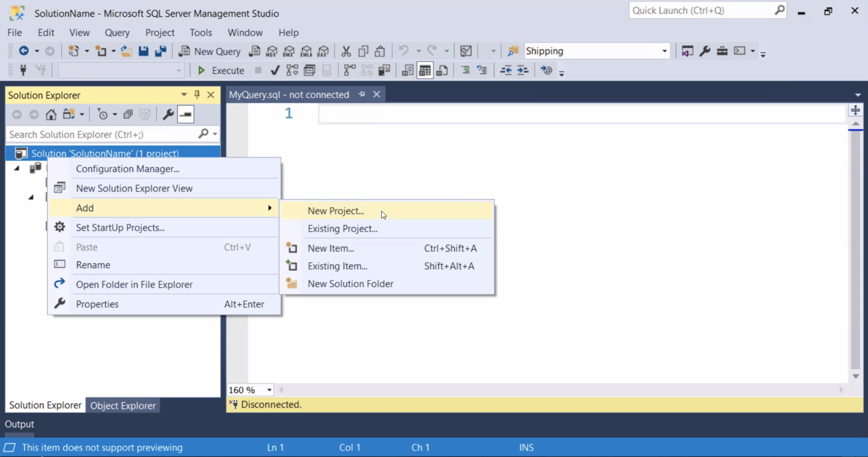The image size is (868, 457).
Task: Click the editor split-window handle
Action: (856, 110)
